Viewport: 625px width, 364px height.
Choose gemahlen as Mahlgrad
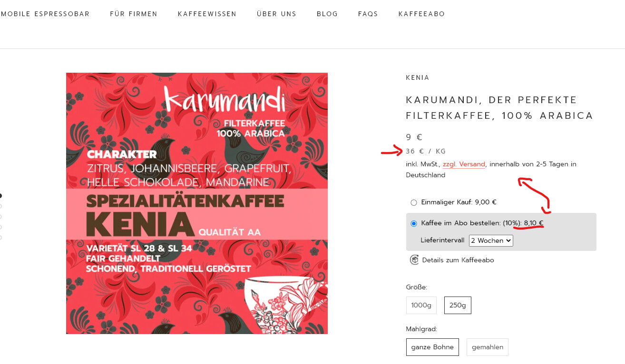pos(488,347)
